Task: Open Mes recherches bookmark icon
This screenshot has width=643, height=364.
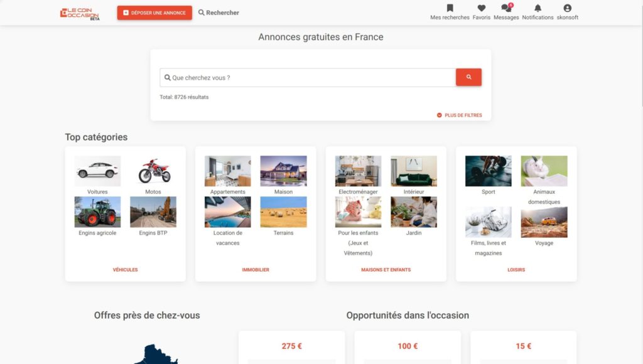Action: click(450, 8)
